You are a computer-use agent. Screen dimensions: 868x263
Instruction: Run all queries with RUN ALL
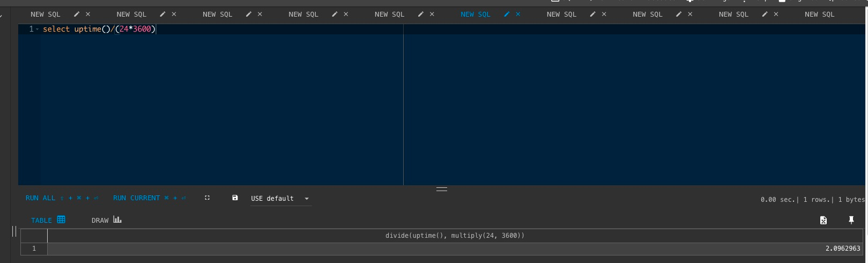pos(62,198)
